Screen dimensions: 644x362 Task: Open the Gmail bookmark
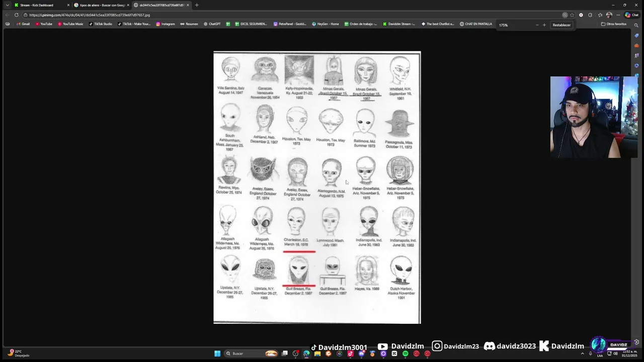click(23, 24)
